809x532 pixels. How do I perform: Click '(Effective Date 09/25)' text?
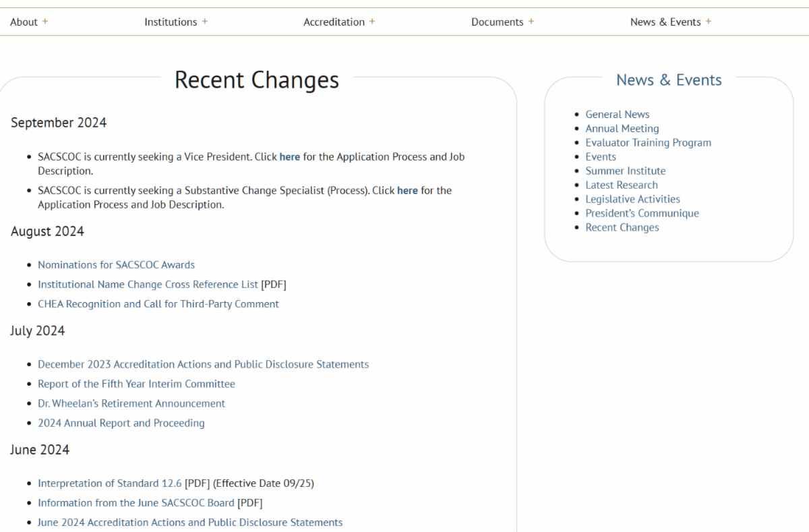coord(264,483)
